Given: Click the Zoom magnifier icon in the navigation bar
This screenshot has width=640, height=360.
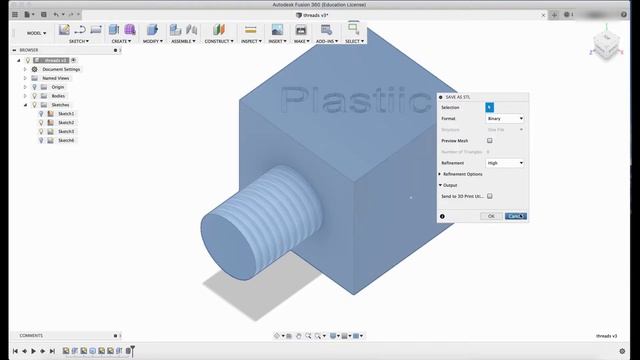Looking at the screenshot, I should (308, 336).
